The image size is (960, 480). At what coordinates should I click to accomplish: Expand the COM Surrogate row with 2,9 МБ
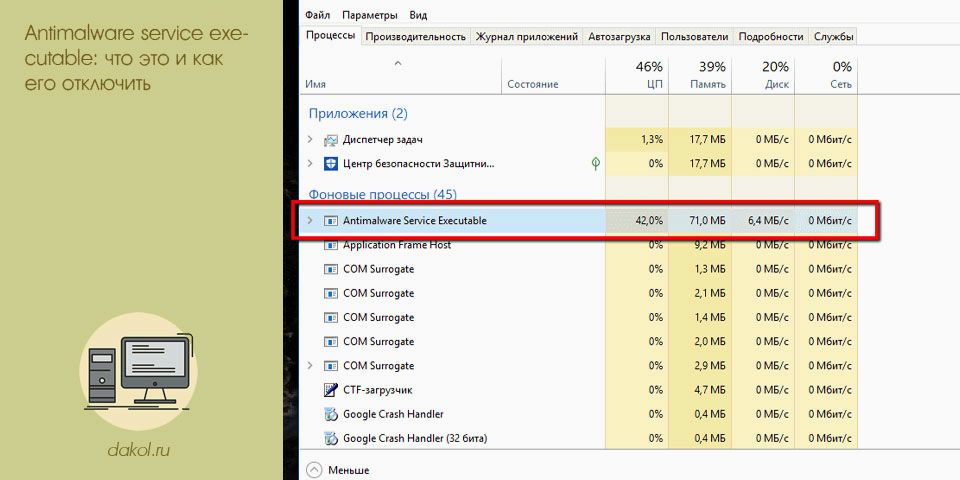[x=310, y=366]
